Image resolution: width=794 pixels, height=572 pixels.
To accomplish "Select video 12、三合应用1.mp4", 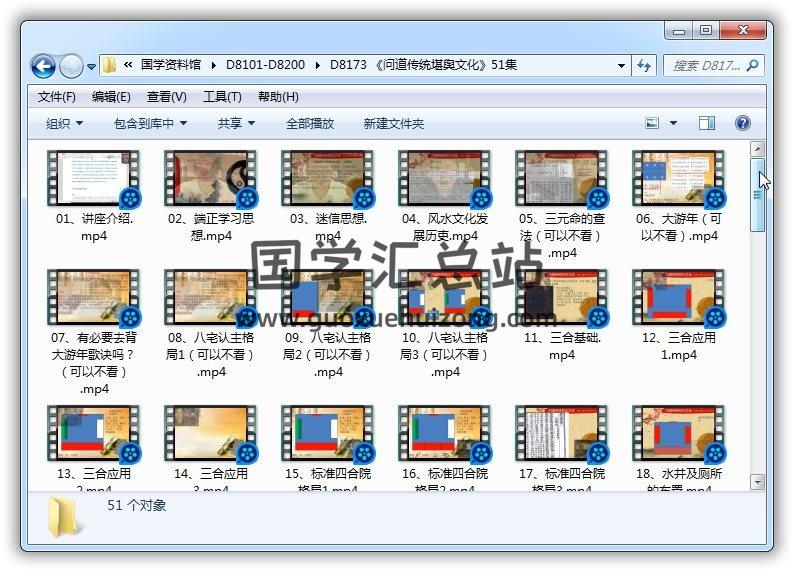I will point(679,315).
